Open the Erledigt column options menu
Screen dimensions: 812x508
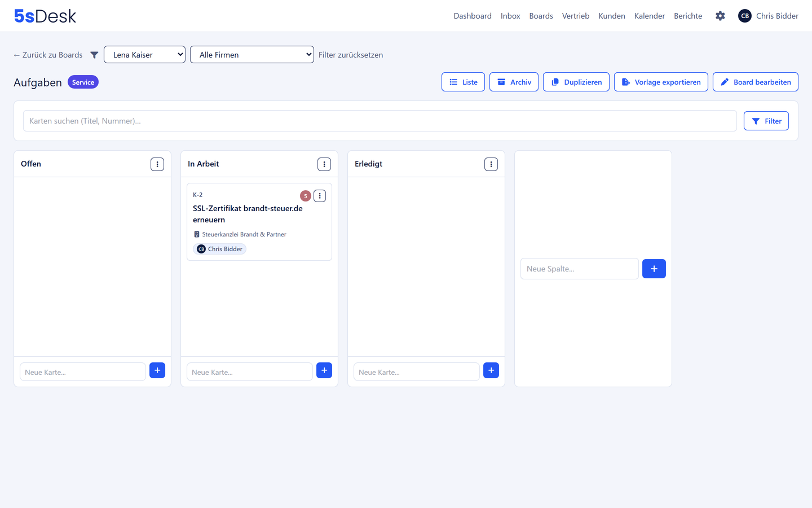491,164
